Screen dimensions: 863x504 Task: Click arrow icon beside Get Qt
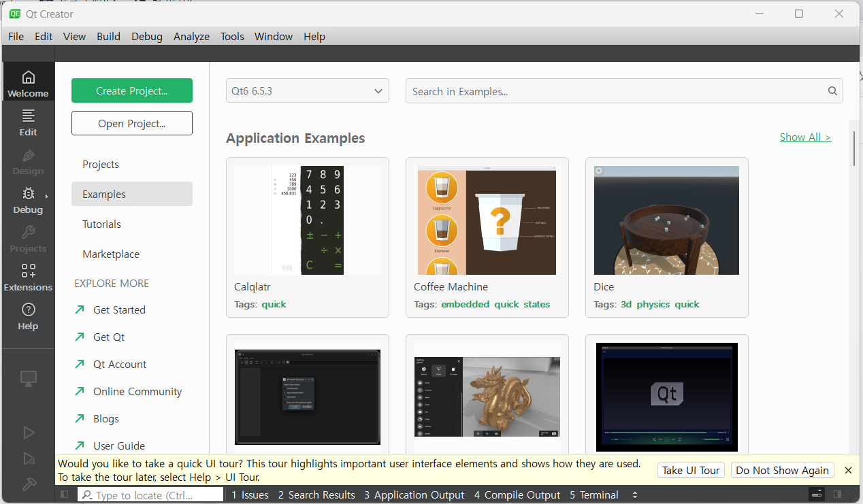[x=80, y=337]
